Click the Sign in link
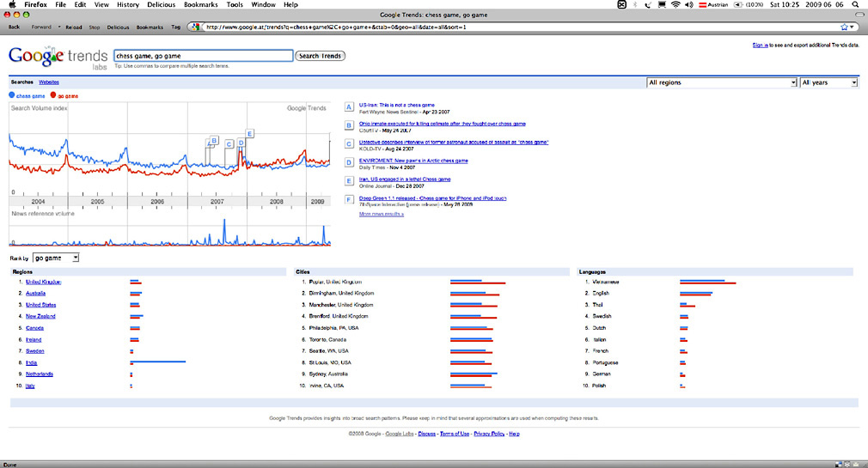The width and height of the screenshot is (868, 468). point(760,44)
